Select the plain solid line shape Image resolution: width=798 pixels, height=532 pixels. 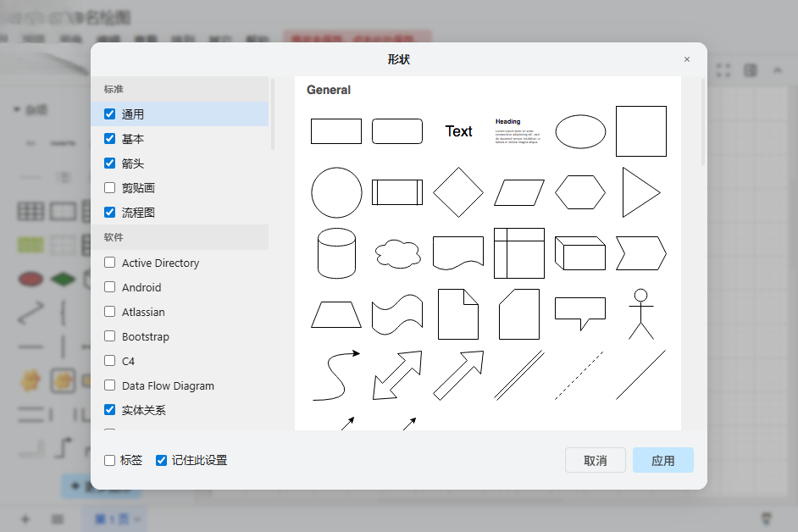(640, 375)
